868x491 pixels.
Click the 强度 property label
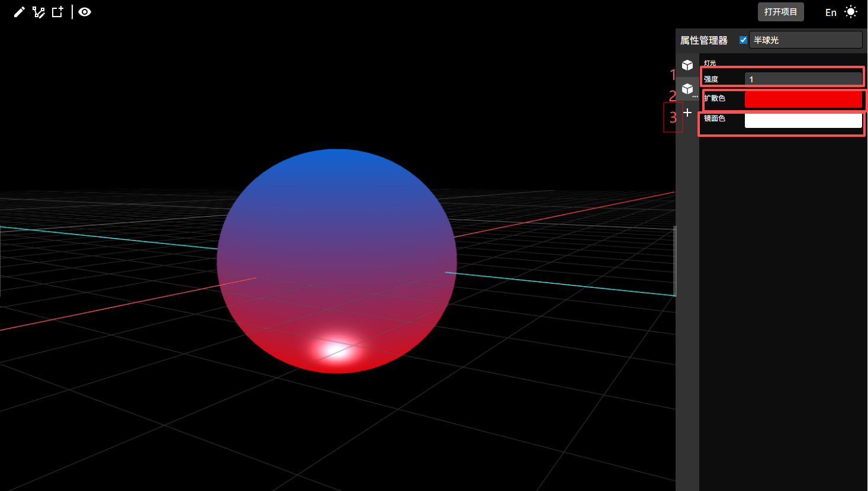click(711, 79)
